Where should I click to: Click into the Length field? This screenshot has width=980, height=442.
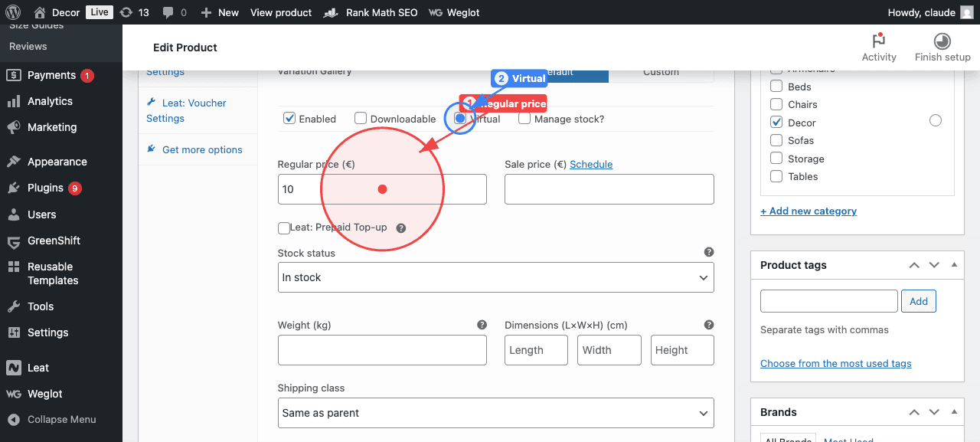tap(536, 350)
